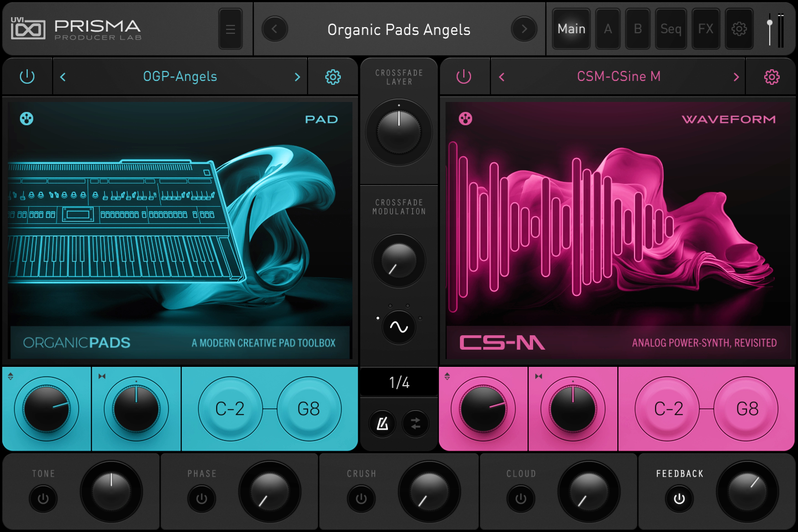Screen dimensions: 798x532
Task: Open the cyan layer settings gear
Action: (333, 77)
